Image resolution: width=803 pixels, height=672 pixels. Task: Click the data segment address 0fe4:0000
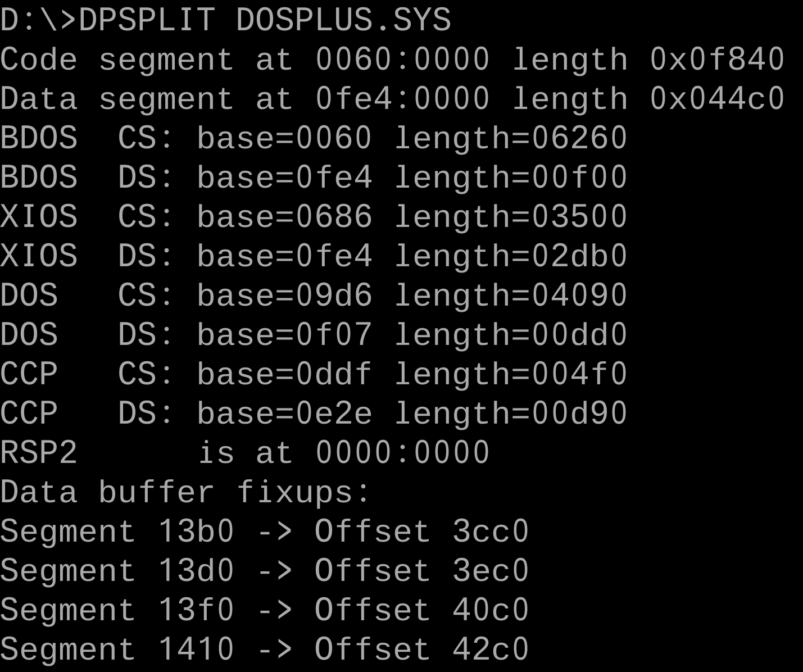pos(402,99)
